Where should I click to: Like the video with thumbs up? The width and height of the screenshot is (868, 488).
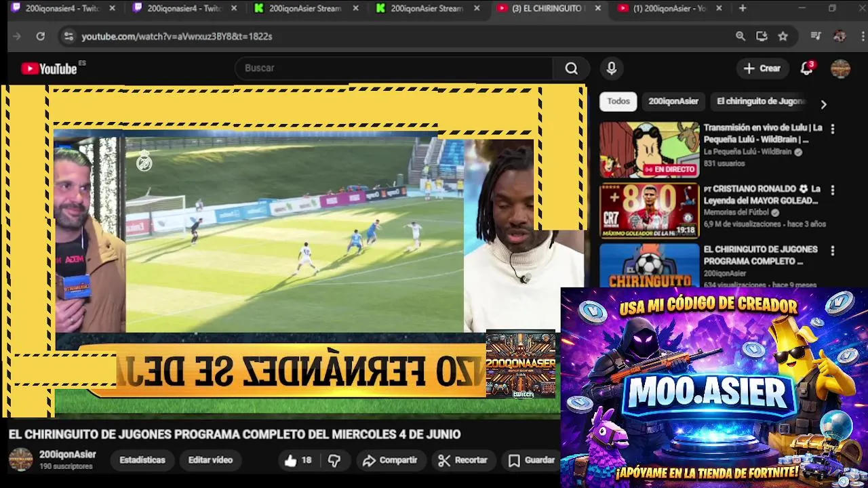click(297, 460)
